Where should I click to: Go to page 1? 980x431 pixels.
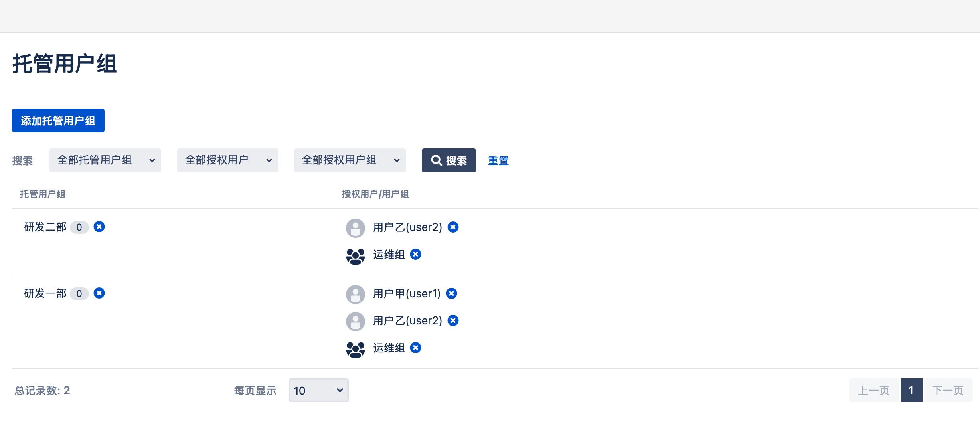(911, 390)
